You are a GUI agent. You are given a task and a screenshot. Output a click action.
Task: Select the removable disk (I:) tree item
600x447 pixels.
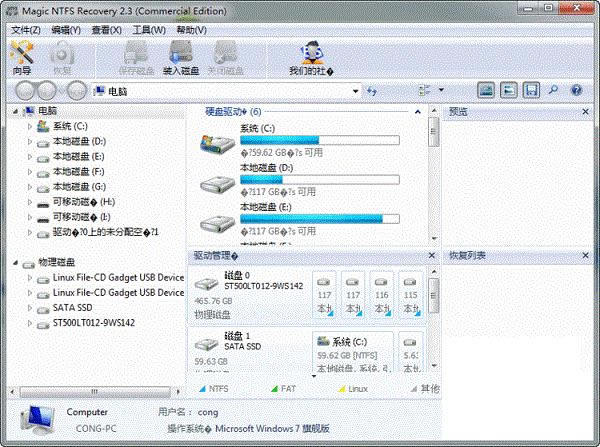pyautogui.click(x=82, y=217)
